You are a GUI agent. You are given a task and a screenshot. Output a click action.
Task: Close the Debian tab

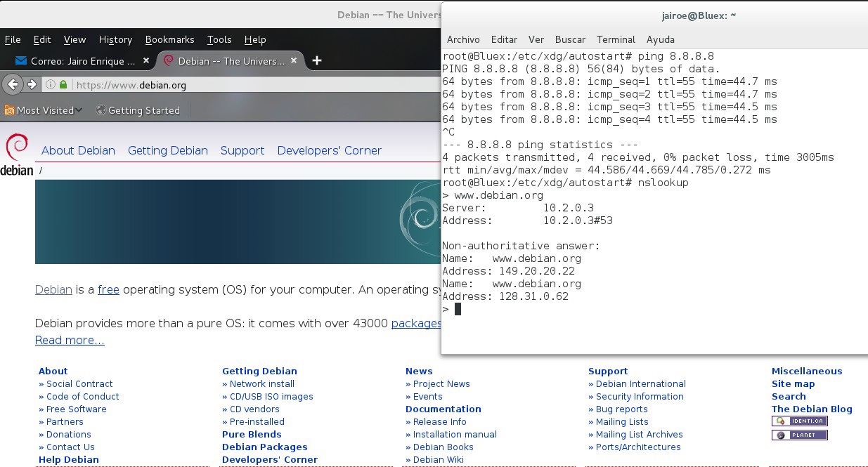(x=294, y=61)
